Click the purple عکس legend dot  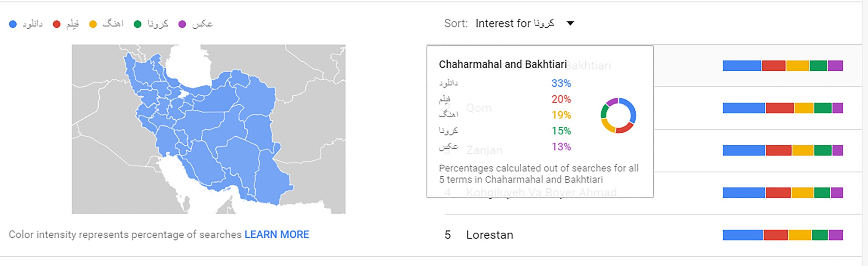[182, 24]
